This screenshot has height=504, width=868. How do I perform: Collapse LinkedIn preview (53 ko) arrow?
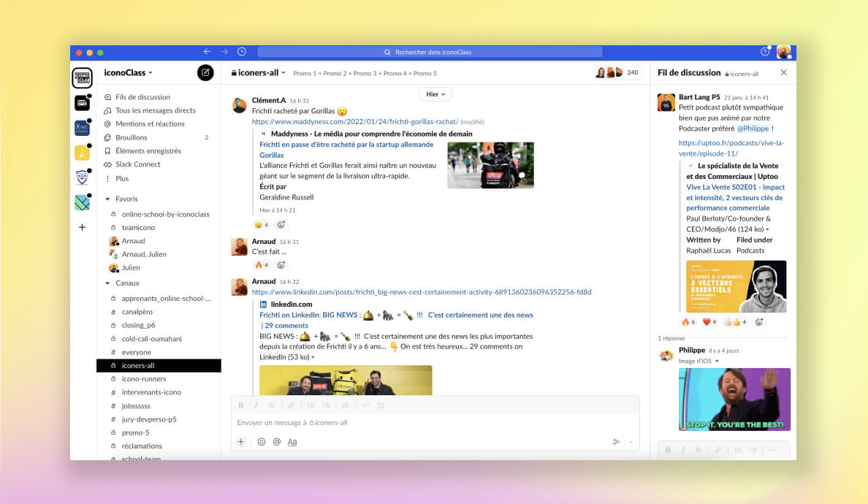point(313,357)
